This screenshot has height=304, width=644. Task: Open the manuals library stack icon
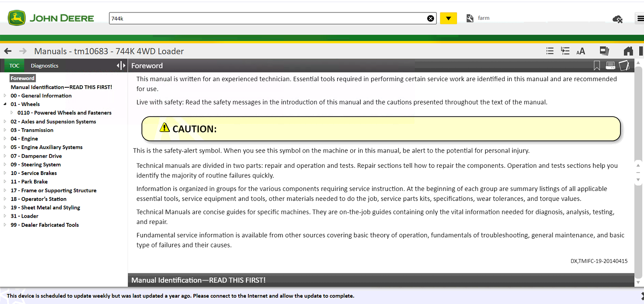(x=604, y=51)
